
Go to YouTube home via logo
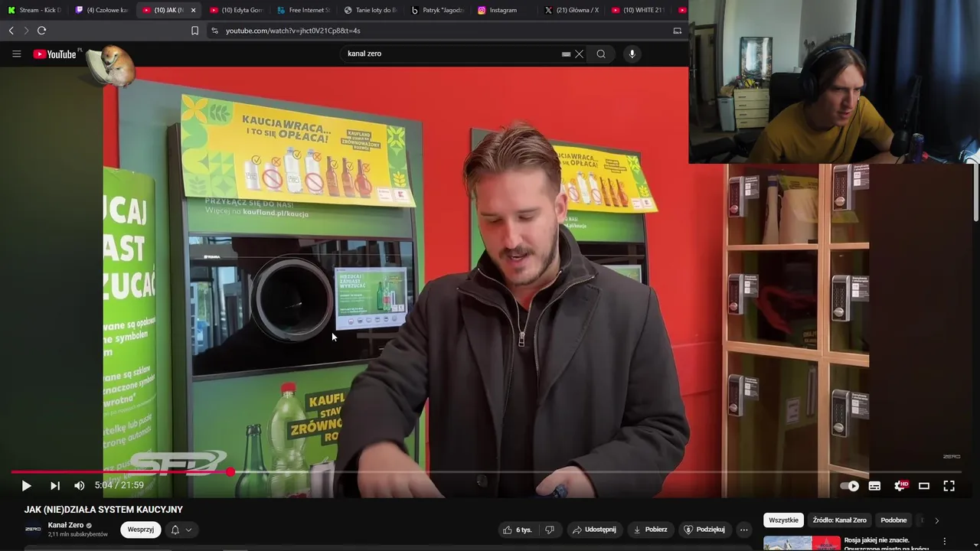pyautogui.click(x=54, y=54)
